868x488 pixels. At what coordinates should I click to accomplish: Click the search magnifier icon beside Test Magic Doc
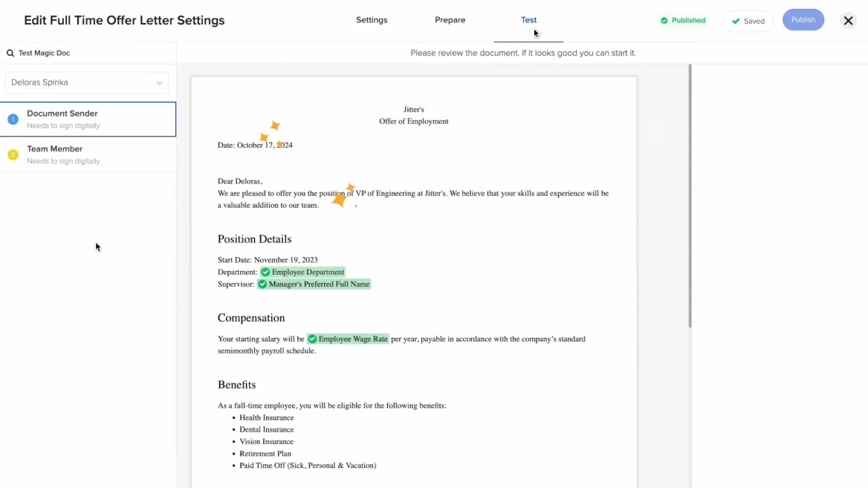9,53
